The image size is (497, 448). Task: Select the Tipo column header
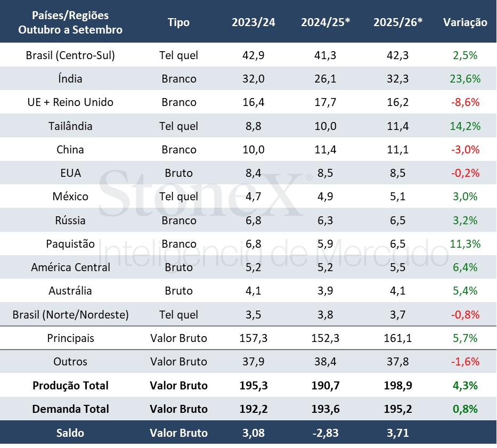[x=178, y=22]
